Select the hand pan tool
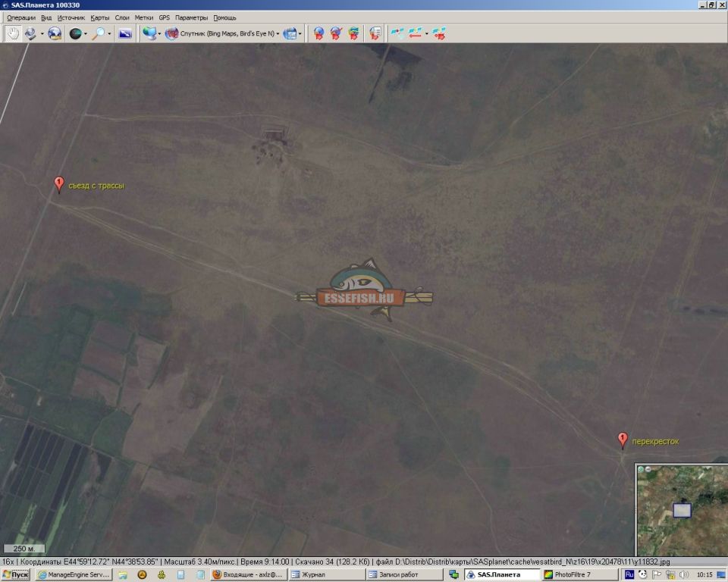This screenshot has width=728, height=582. point(13,33)
